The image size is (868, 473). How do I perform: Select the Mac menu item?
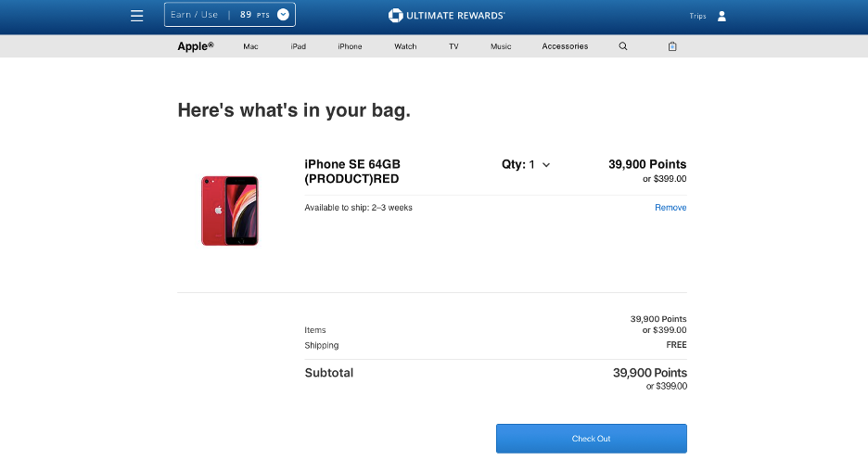click(x=250, y=46)
